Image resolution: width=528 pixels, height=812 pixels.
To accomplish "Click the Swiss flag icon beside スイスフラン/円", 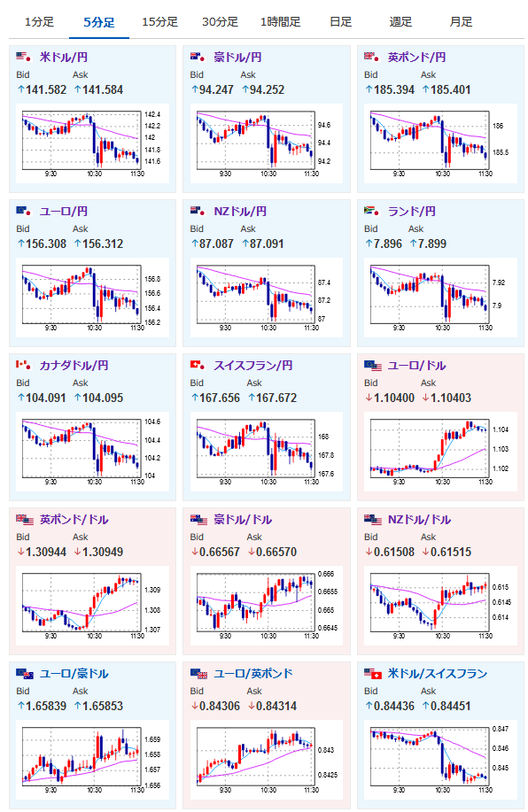I will click(198, 365).
